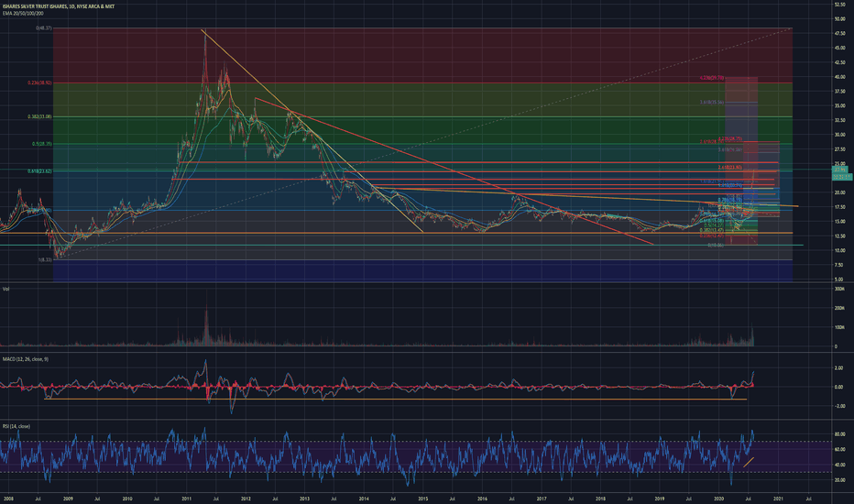The height and width of the screenshot is (504, 854).
Task: Click the iShares Silver Trust chart title
Action: (x=57, y=6)
